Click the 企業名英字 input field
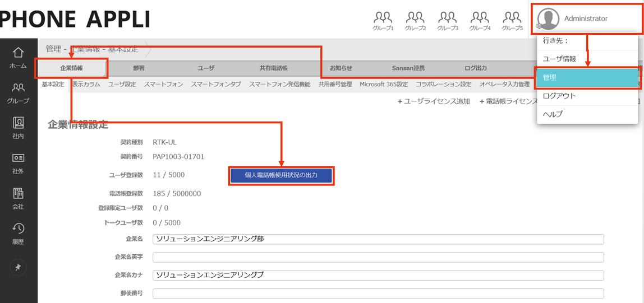This screenshot has height=303, width=644. tap(378, 257)
